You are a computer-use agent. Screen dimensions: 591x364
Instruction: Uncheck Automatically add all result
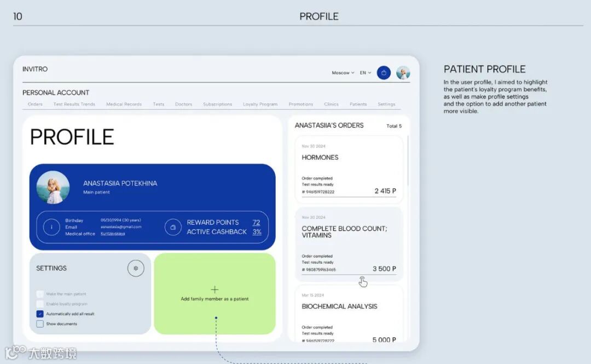pos(40,314)
